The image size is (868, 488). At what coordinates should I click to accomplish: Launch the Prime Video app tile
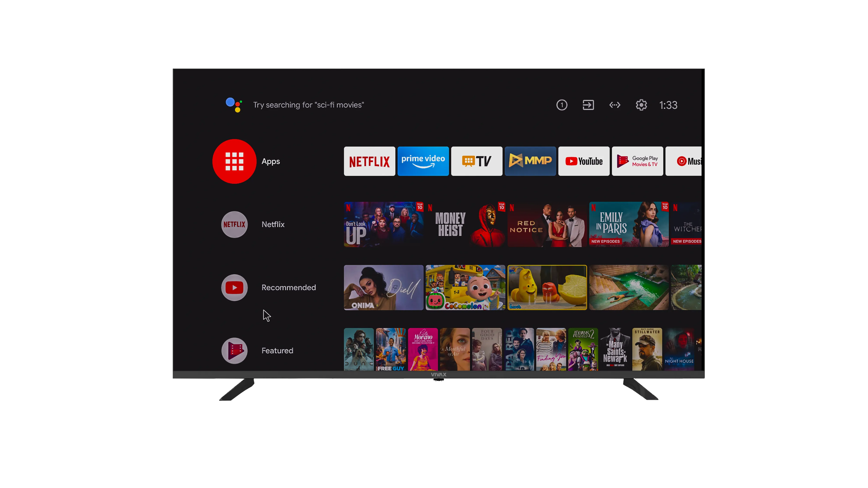[x=423, y=161]
